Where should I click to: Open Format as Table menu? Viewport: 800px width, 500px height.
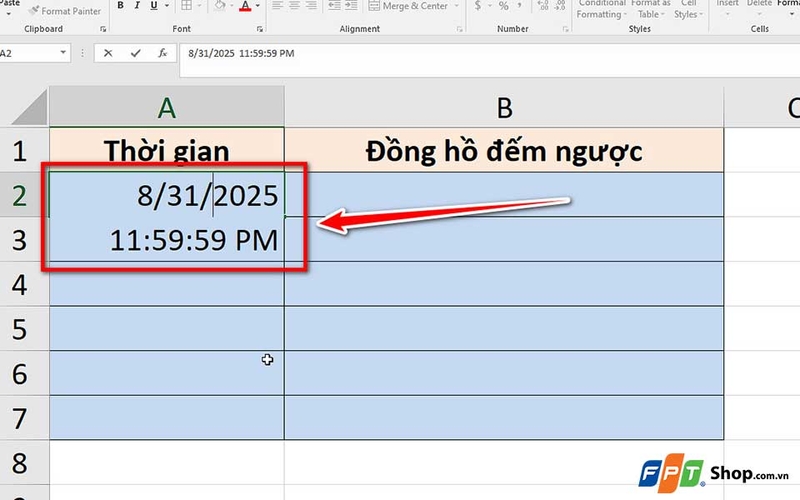[651, 9]
